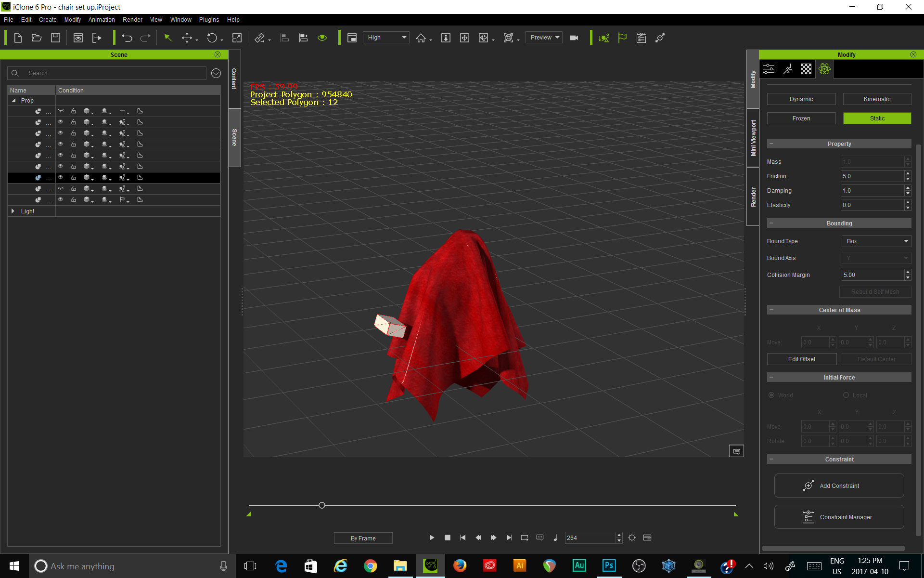Open the Animation runner tab in Modify

(x=788, y=69)
